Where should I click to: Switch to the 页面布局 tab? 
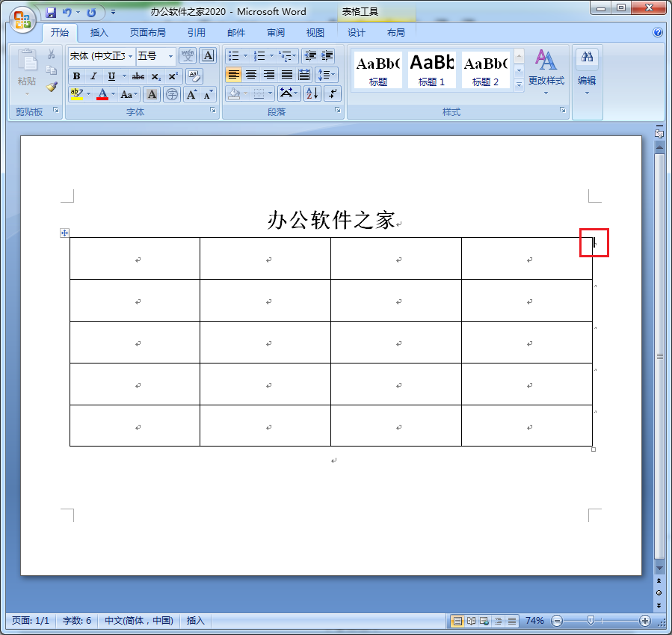click(x=148, y=33)
